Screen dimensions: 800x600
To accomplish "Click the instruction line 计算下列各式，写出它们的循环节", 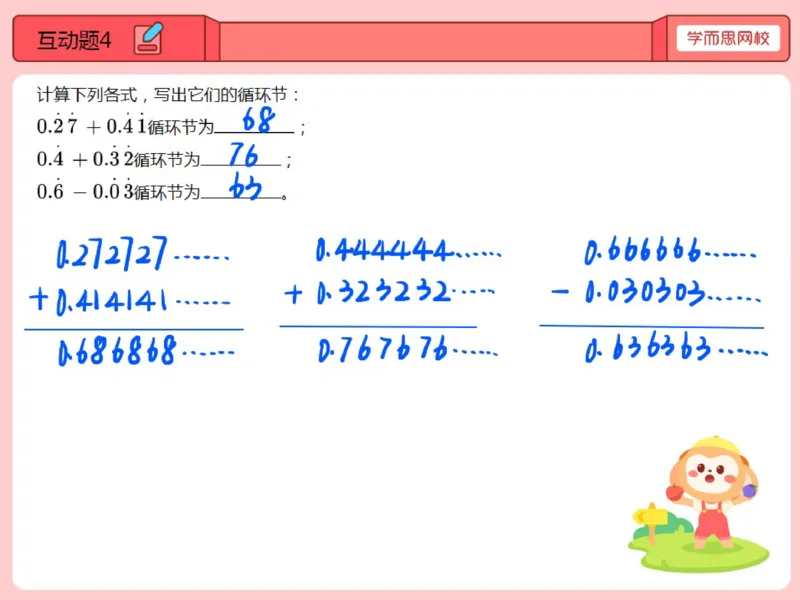I will [168, 94].
